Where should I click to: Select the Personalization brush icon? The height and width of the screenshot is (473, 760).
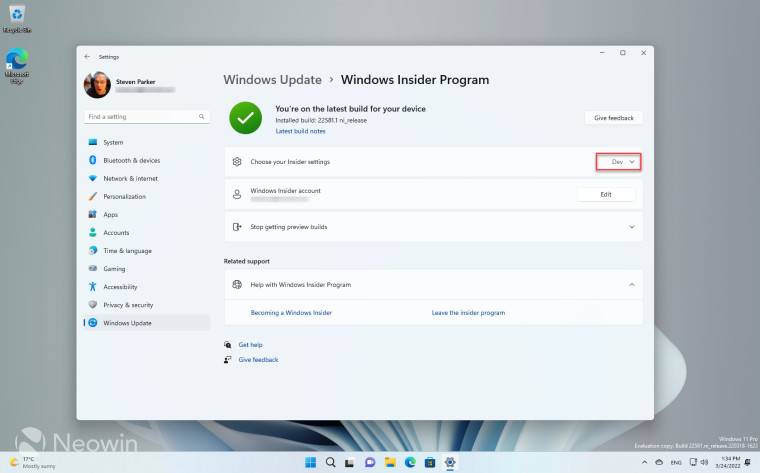(93, 196)
